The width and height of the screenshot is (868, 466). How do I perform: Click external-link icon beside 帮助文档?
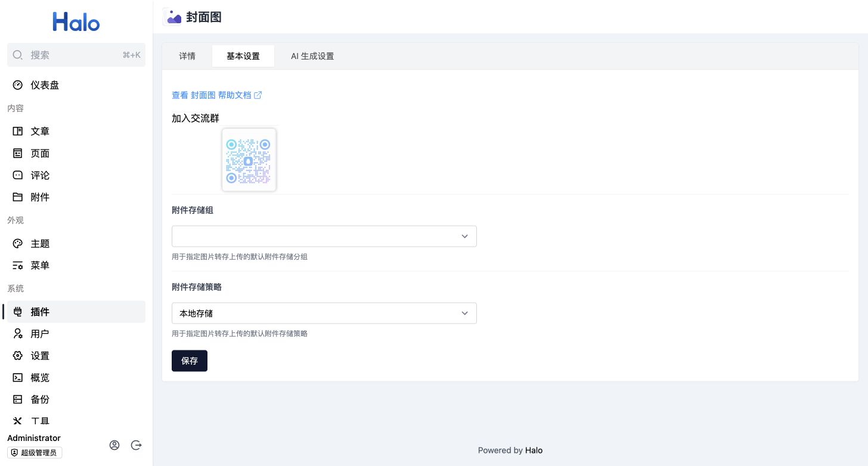point(258,95)
